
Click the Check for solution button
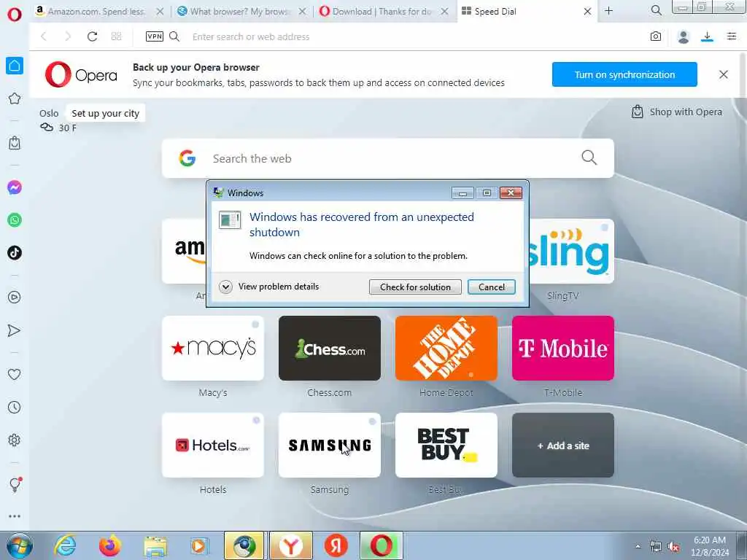point(415,287)
